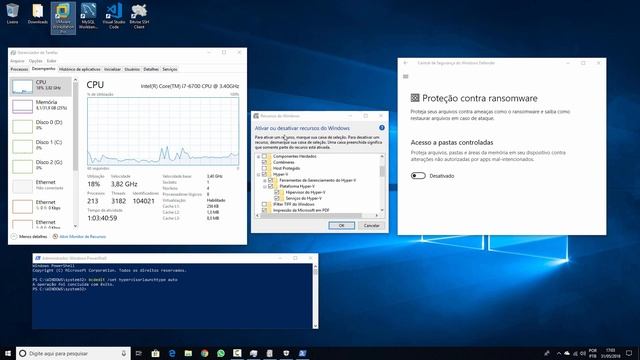Click the back arrow in Windows Defender window
This screenshot has width=640, height=360.
click(406, 63)
